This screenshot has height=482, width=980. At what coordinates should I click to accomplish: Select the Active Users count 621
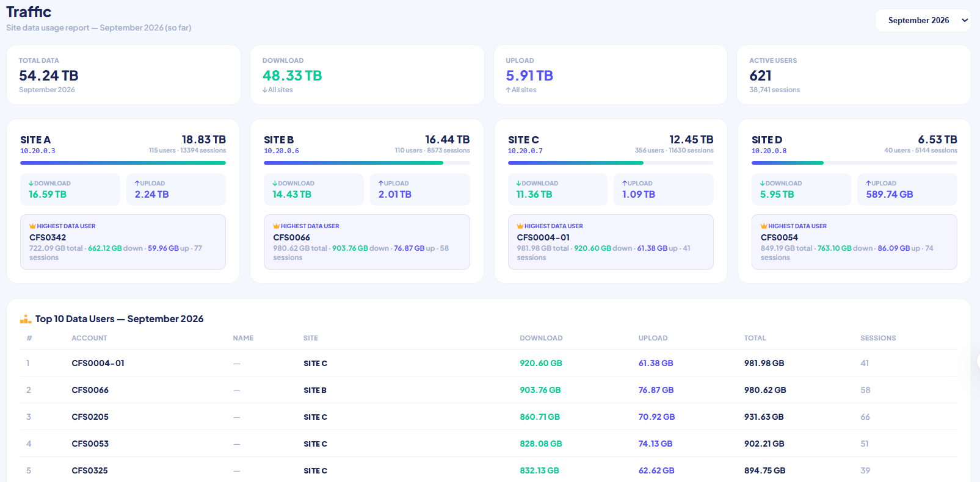pos(761,76)
